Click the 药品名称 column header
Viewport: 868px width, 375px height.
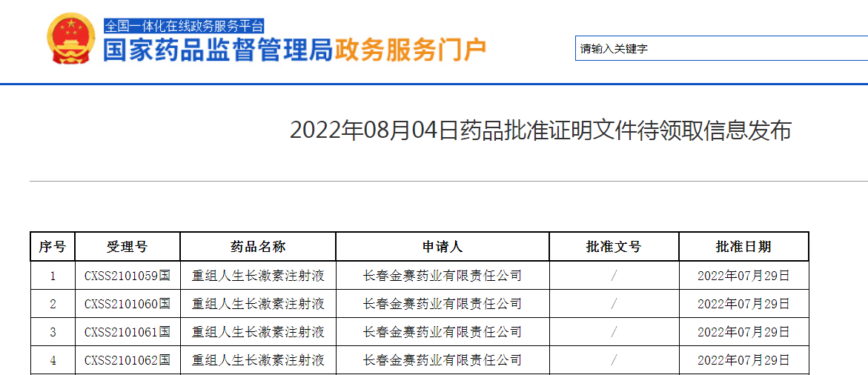(258, 247)
